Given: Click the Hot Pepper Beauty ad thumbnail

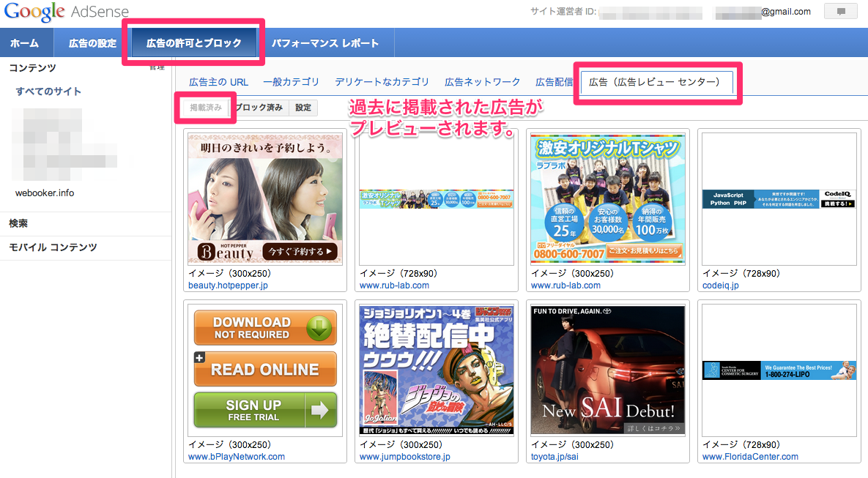Looking at the screenshot, I should click(265, 198).
